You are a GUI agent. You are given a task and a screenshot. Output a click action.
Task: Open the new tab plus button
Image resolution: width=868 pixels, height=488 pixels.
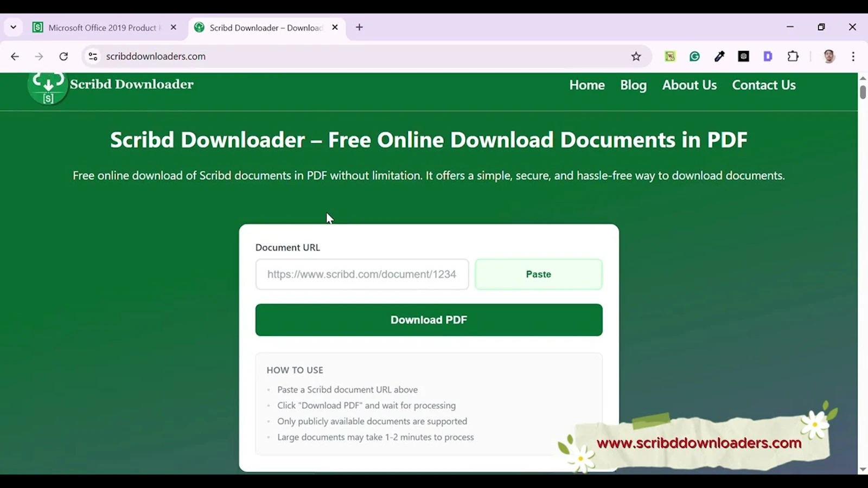(359, 28)
